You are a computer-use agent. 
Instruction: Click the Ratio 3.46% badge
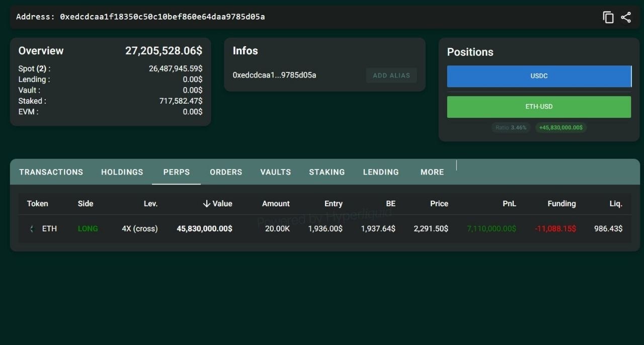[x=511, y=128]
